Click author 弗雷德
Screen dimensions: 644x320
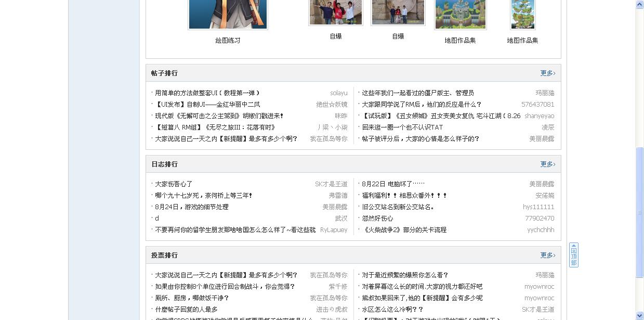click(338, 196)
